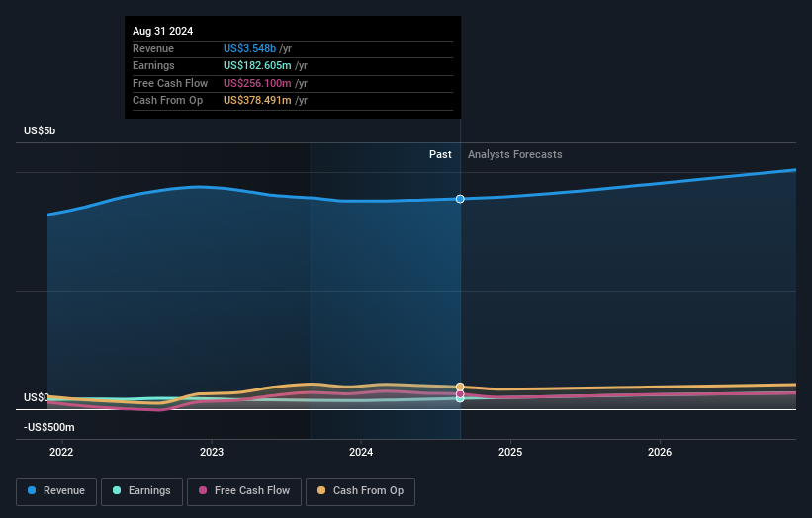Click the Analysts Forecasts label

pyautogui.click(x=514, y=154)
